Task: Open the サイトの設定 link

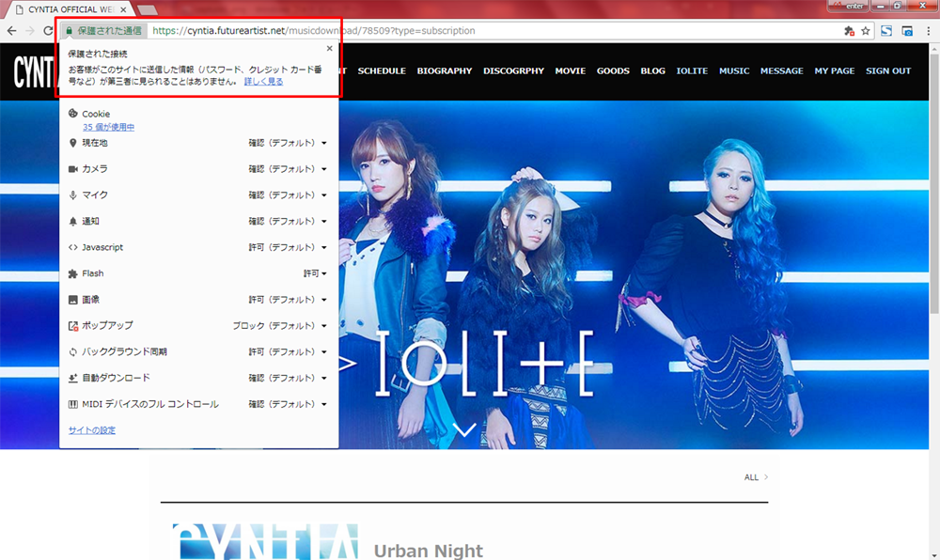Action: [x=92, y=430]
